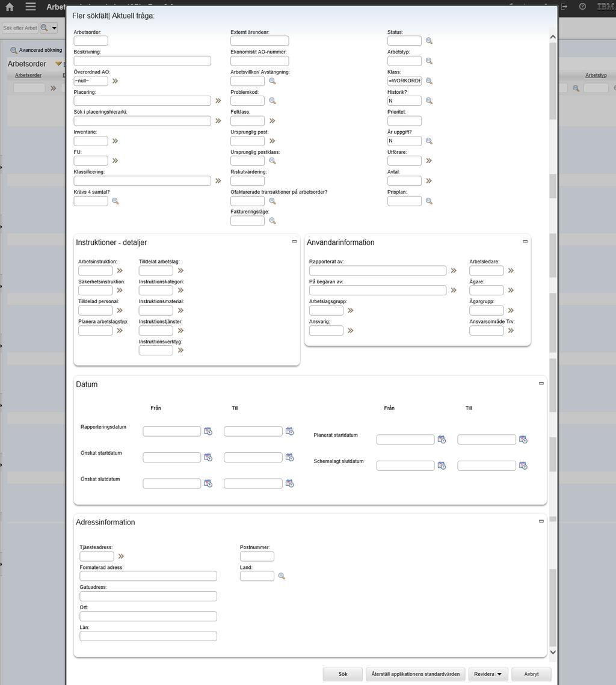616x685 pixels.
Task: Open Historik? lookup magnifier
Action: 429,101
